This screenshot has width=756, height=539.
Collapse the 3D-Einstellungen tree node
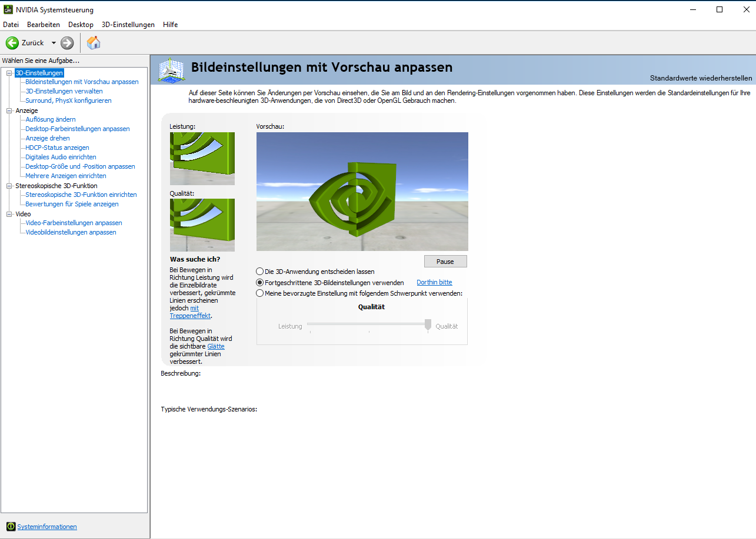pos(9,73)
